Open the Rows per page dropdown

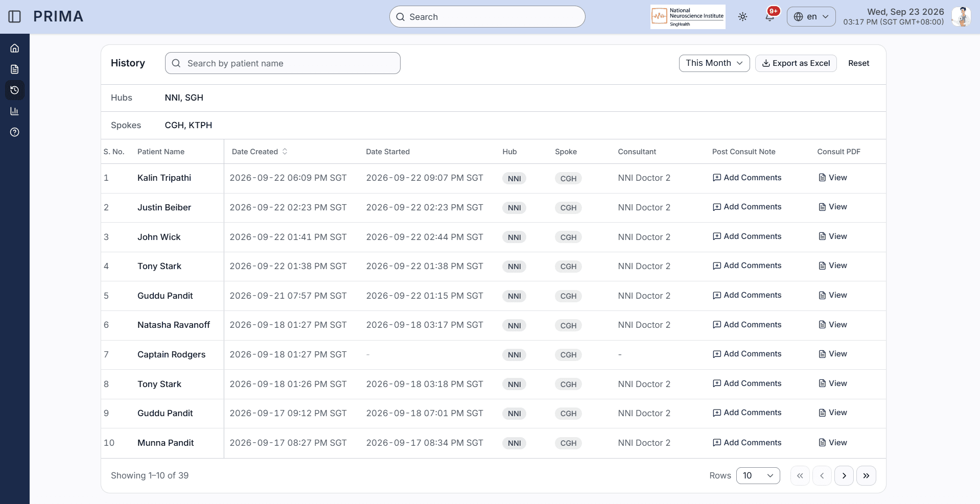pyautogui.click(x=758, y=475)
